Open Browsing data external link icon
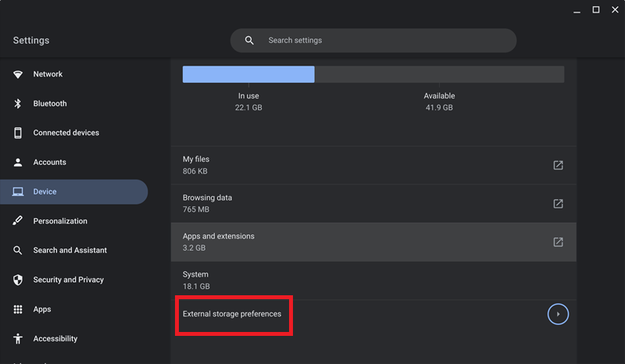 tap(558, 204)
